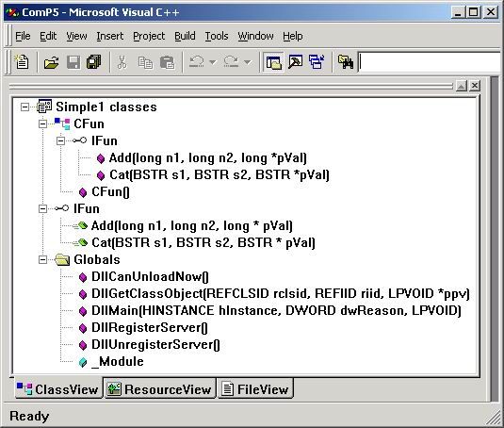This screenshot has height=428, width=504.
Task: Click the ComP5 title bar application icon
Action: 12,12
